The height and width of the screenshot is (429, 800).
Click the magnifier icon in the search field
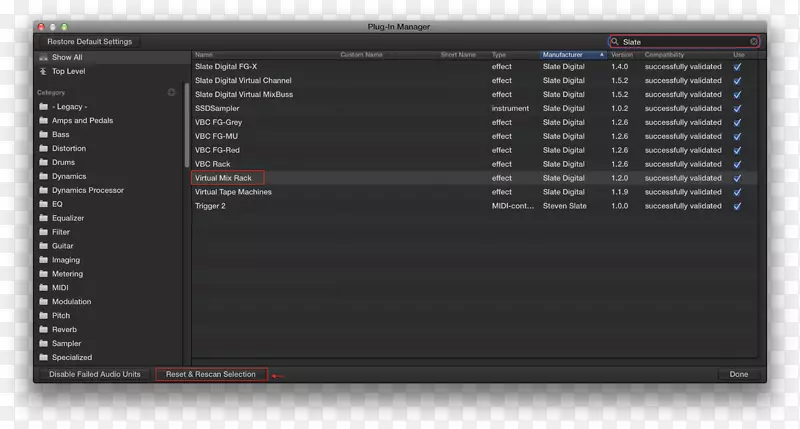(615, 42)
